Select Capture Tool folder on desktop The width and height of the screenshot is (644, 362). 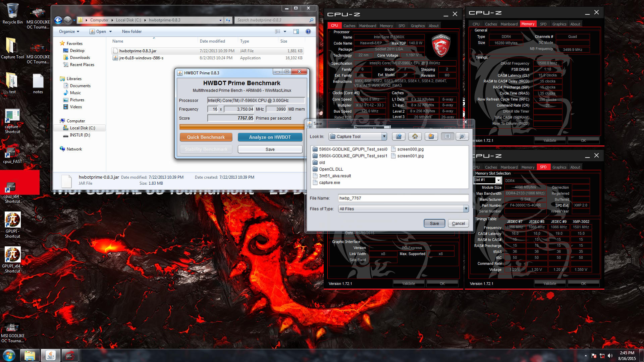12,48
